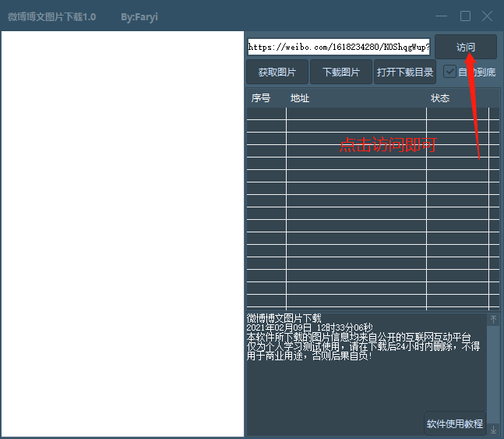Image resolution: width=504 pixels, height=439 pixels.
Task: Click the 下载图片 download button
Action: (x=341, y=72)
